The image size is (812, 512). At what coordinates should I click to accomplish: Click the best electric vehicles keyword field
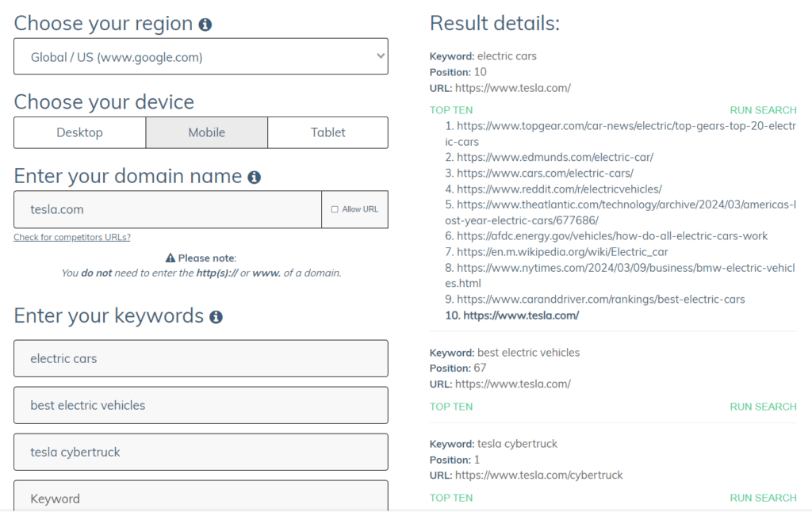click(201, 403)
